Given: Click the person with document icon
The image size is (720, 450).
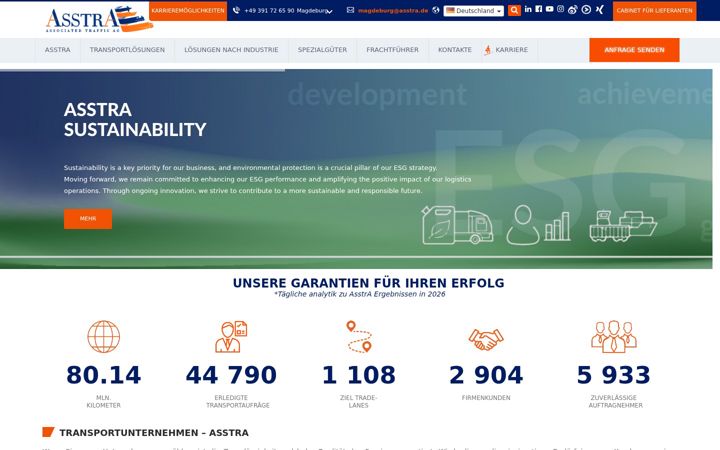Looking at the screenshot, I should (x=231, y=337).
